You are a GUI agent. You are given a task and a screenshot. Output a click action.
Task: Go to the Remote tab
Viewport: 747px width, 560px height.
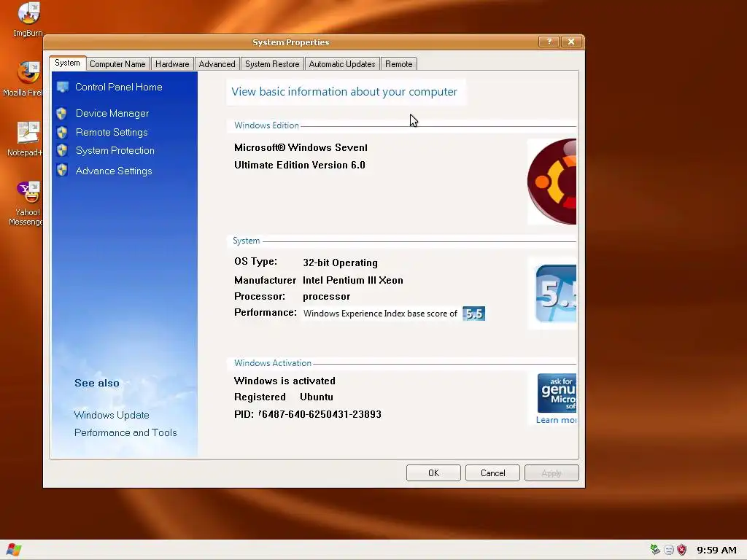coord(399,64)
